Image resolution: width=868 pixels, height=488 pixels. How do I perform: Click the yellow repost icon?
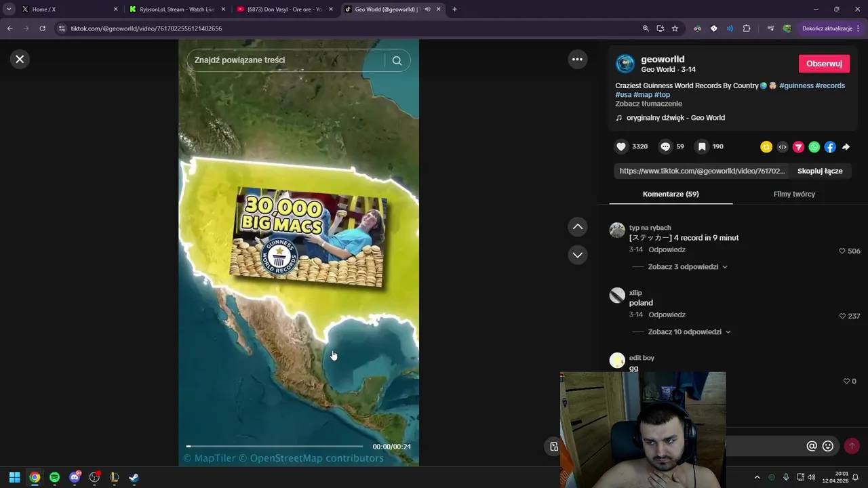pos(766,147)
